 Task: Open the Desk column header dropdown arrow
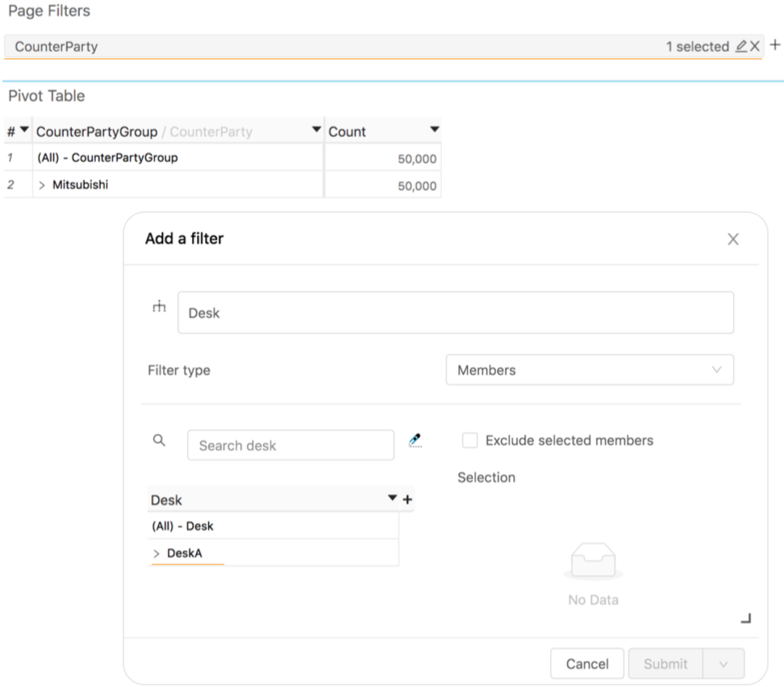(393, 499)
